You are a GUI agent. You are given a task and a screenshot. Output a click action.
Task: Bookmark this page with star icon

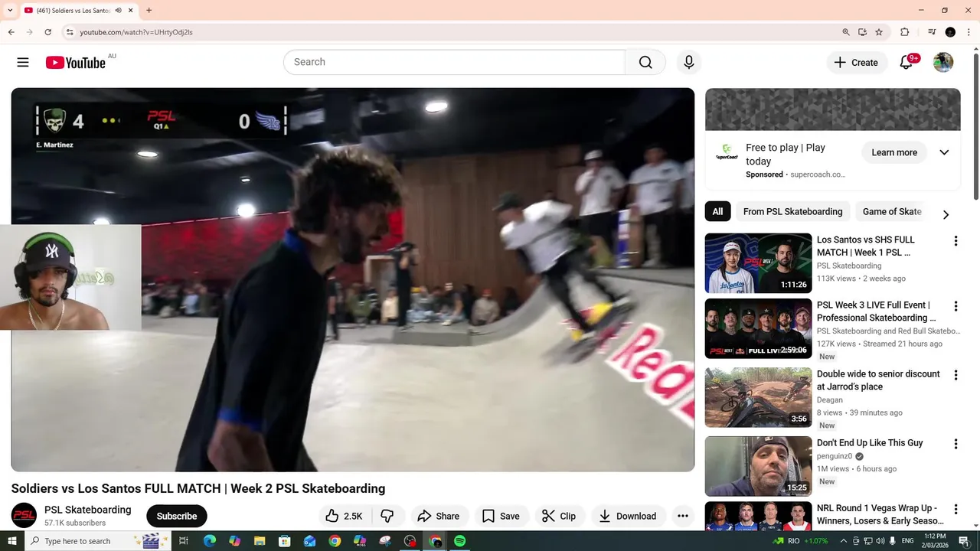pyautogui.click(x=879, y=32)
